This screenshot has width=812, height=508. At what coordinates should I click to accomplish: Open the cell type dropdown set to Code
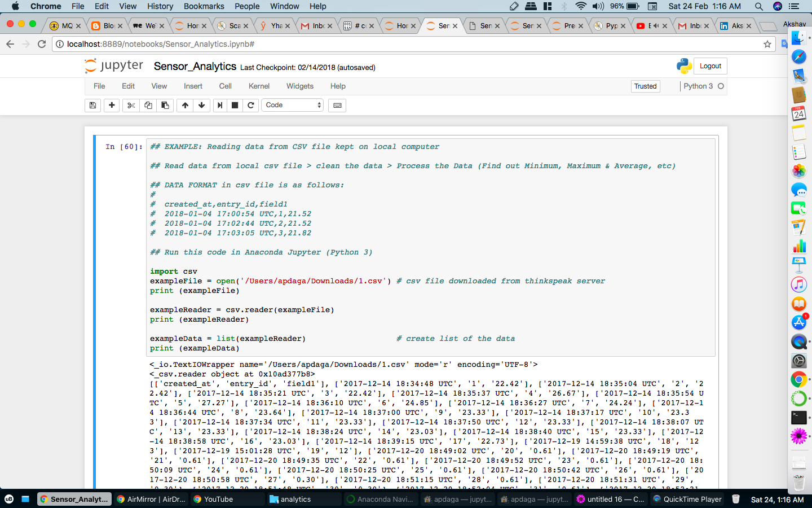[292, 105]
